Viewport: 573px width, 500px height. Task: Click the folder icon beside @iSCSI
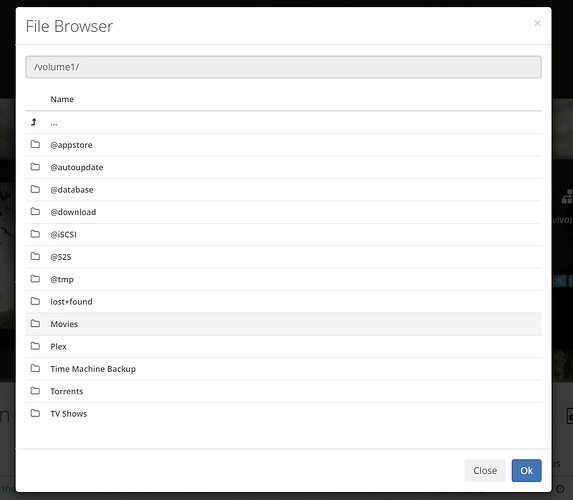35,234
